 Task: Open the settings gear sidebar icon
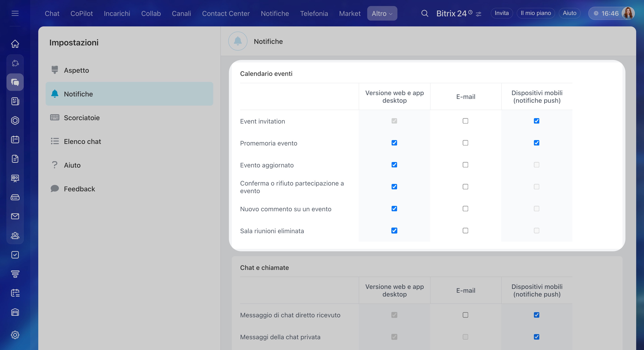(x=15, y=335)
